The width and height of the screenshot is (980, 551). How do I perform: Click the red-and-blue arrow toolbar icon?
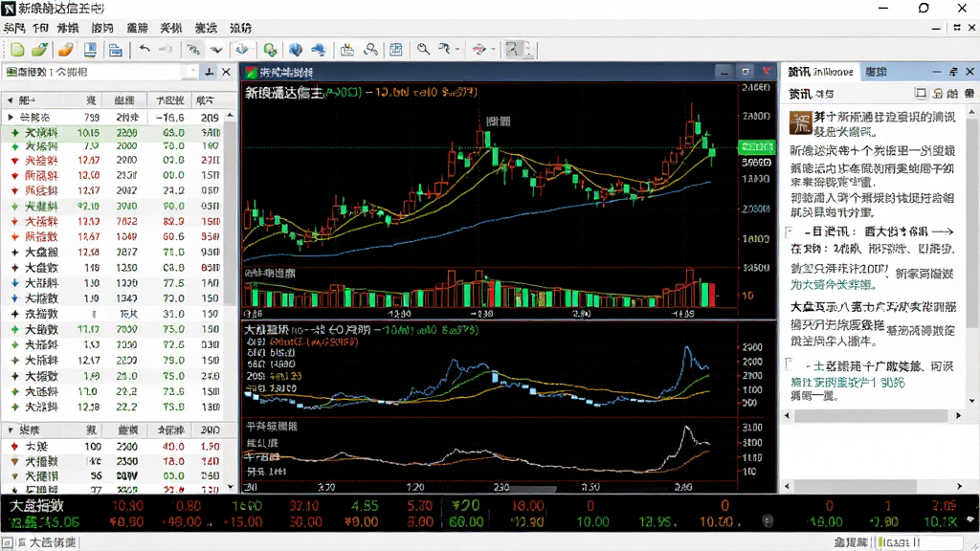tap(479, 50)
